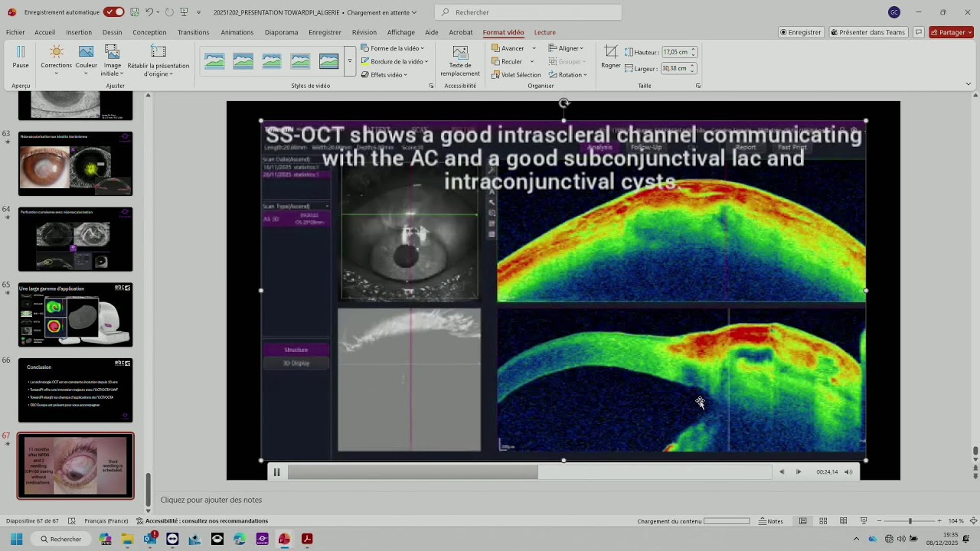Click the Undo arrow
This screenshot has width=980, height=551.
point(149,12)
